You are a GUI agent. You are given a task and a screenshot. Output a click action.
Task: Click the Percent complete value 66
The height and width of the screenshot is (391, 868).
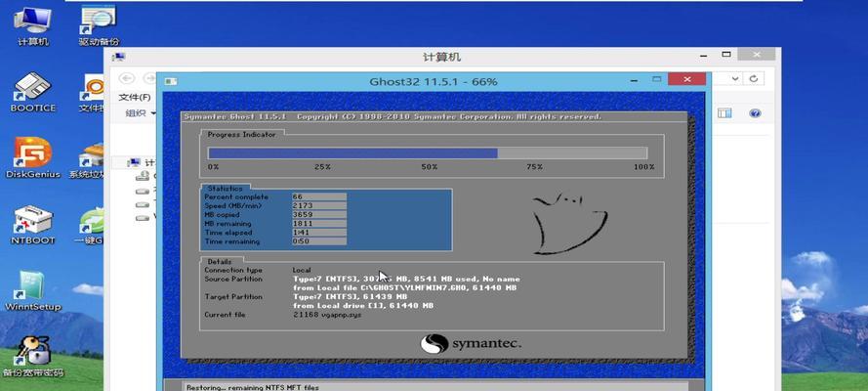[319, 196]
